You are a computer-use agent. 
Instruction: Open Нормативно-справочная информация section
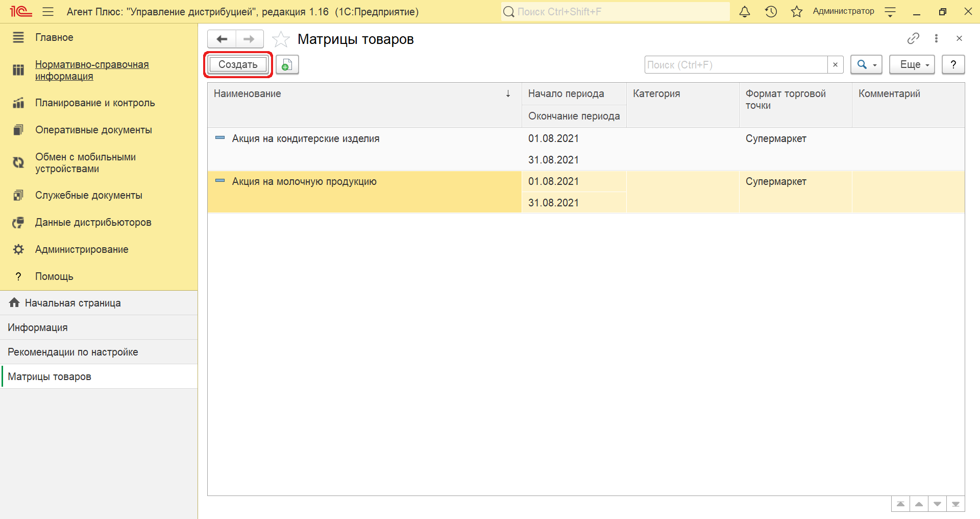[x=92, y=70]
